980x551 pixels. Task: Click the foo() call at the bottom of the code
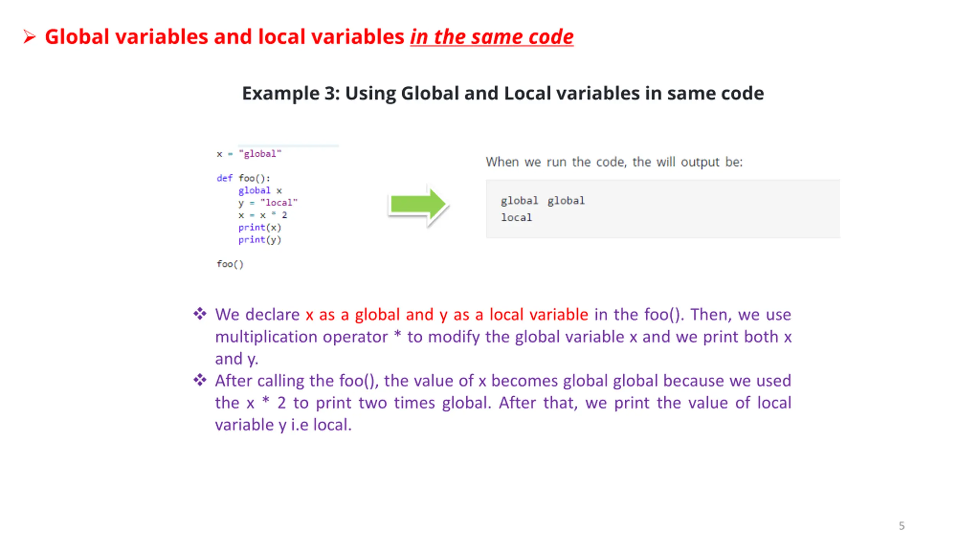pos(230,264)
